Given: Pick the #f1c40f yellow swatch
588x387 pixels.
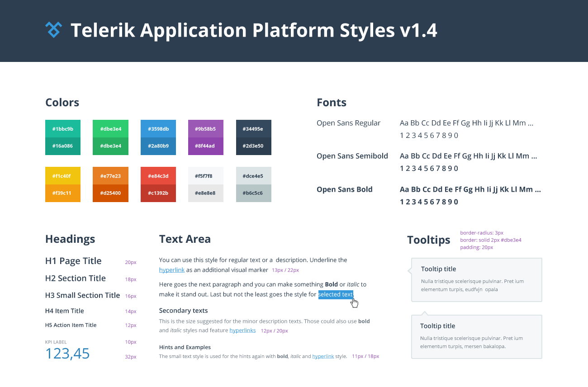Looking at the screenshot, I should (x=63, y=176).
